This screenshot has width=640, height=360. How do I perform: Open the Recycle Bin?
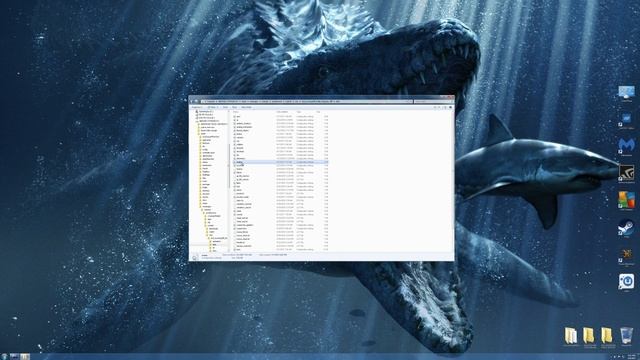coord(626,337)
